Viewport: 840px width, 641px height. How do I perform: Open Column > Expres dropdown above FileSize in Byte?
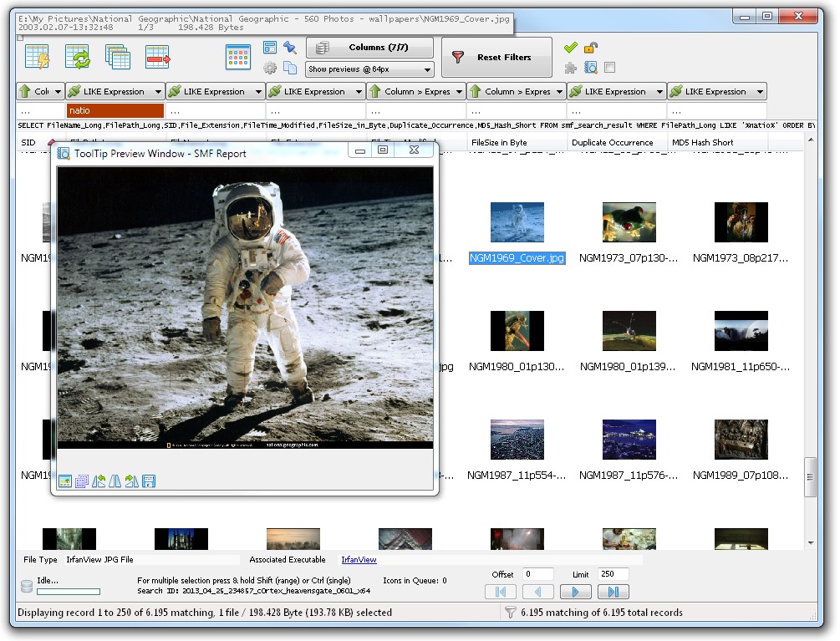point(517,92)
